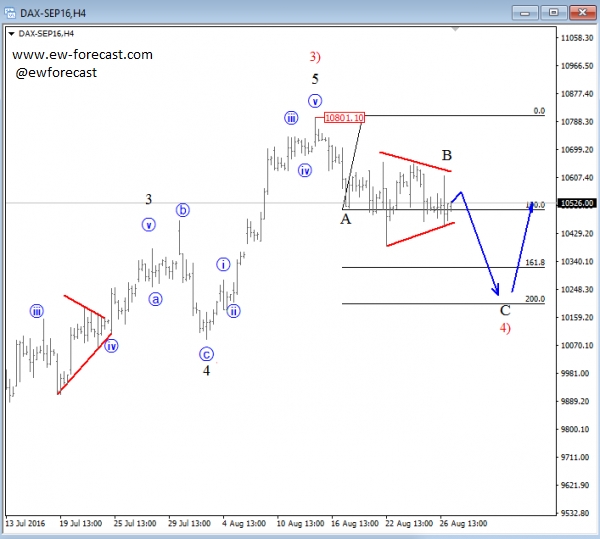Minimize the DAX-SEP16,H4 chart window
The width and height of the screenshot is (600, 539).
click(x=525, y=13)
